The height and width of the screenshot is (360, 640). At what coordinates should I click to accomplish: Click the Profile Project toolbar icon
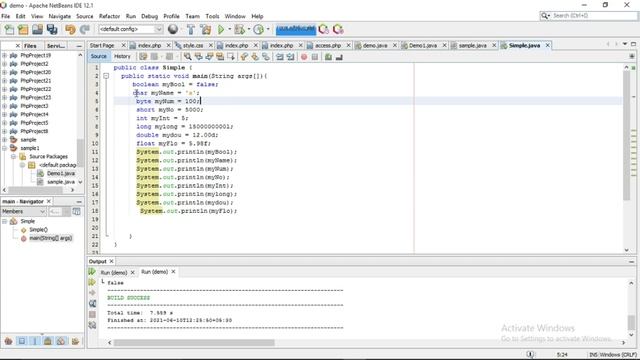[258, 29]
